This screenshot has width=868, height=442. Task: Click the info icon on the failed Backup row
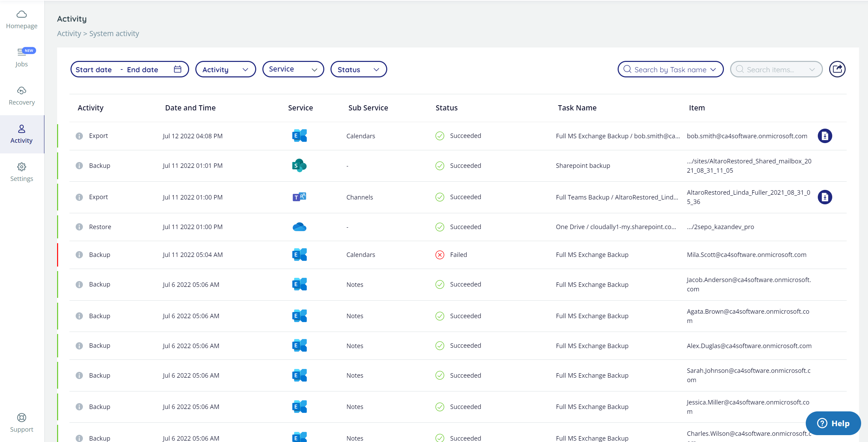79,255
